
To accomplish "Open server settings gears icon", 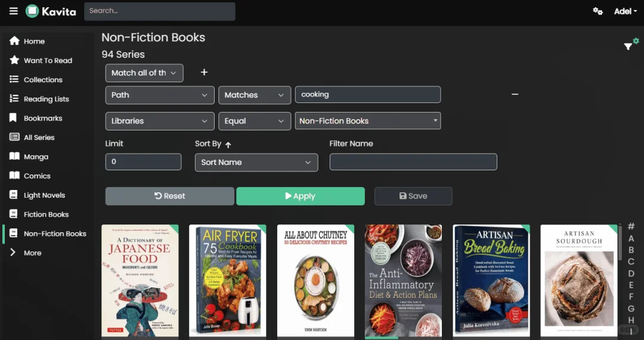I will (597, 11).
